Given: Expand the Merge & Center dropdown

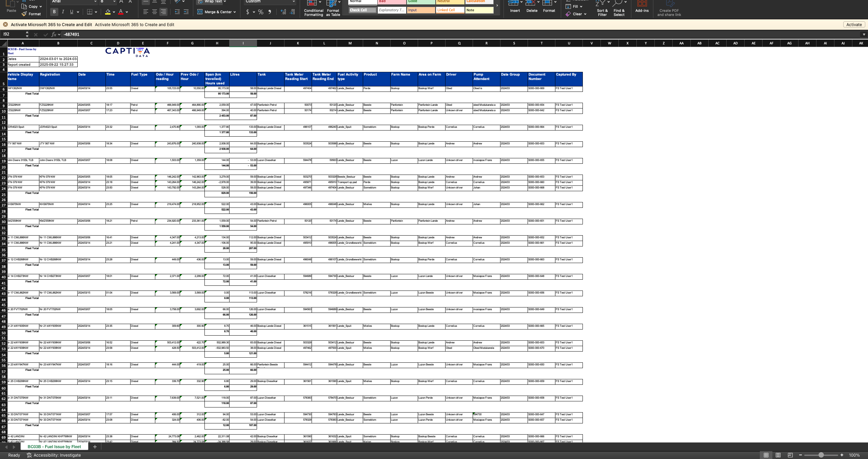Looking at the screenshot, I should (235, 12).
